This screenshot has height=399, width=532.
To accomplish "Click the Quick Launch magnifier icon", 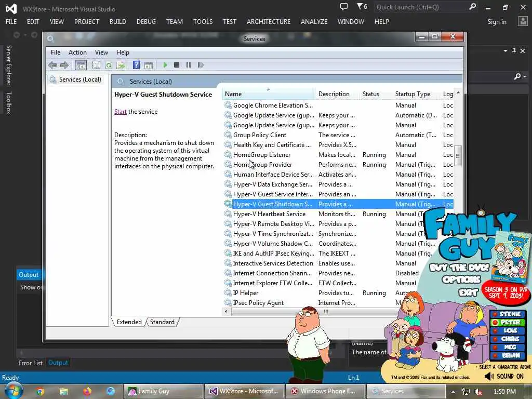I will coord(472,6).
